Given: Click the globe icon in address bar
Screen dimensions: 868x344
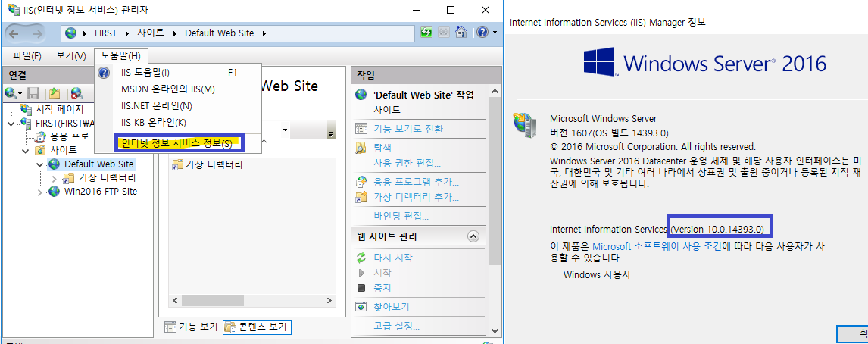Looking at the screenshot, I should [71, 33].
